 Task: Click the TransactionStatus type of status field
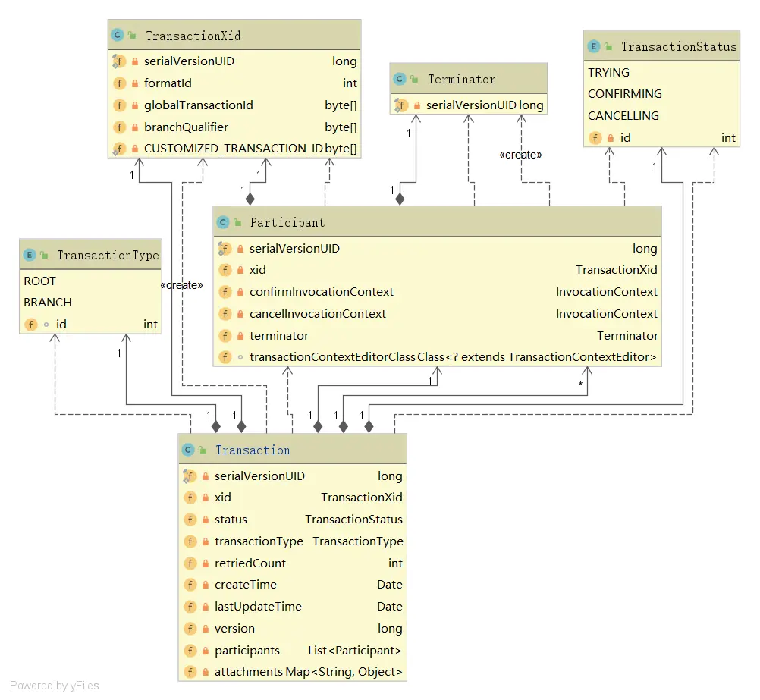click(353, 520)
